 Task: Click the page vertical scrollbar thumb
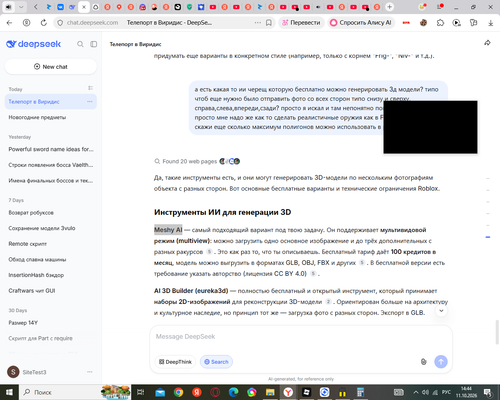[x=497, y=332]
